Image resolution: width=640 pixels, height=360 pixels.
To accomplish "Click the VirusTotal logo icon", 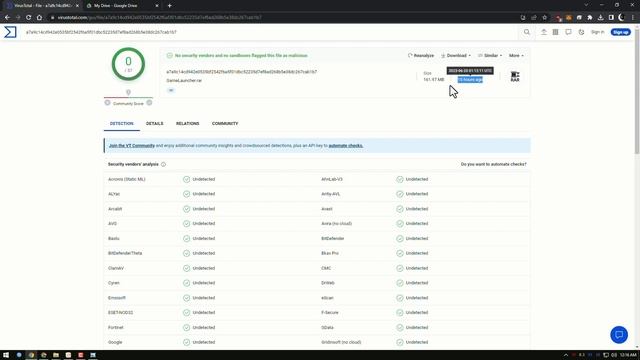I will point(10,32).
